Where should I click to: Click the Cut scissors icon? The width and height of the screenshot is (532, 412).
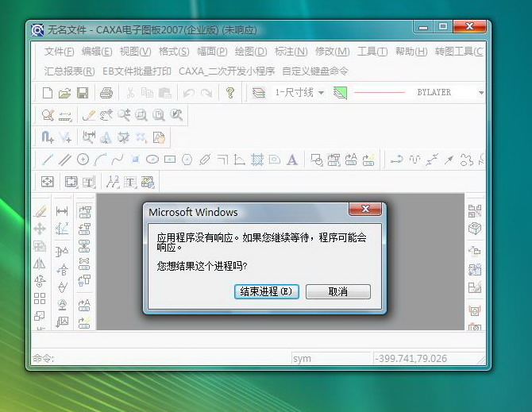(130, 93)
